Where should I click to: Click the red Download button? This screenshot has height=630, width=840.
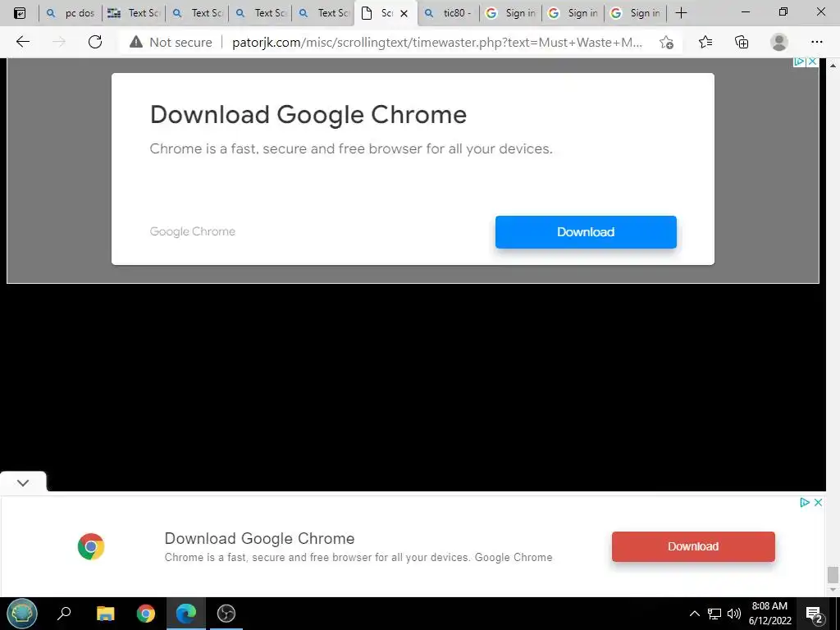693,546
